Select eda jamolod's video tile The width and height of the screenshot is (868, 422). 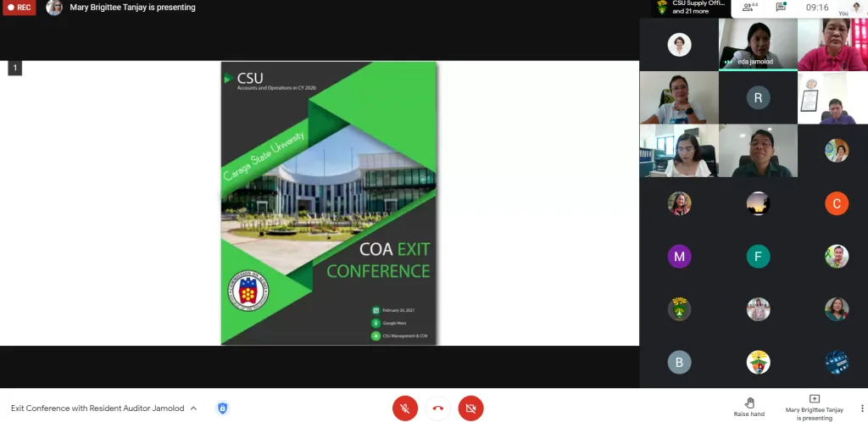tap(758, 44)
